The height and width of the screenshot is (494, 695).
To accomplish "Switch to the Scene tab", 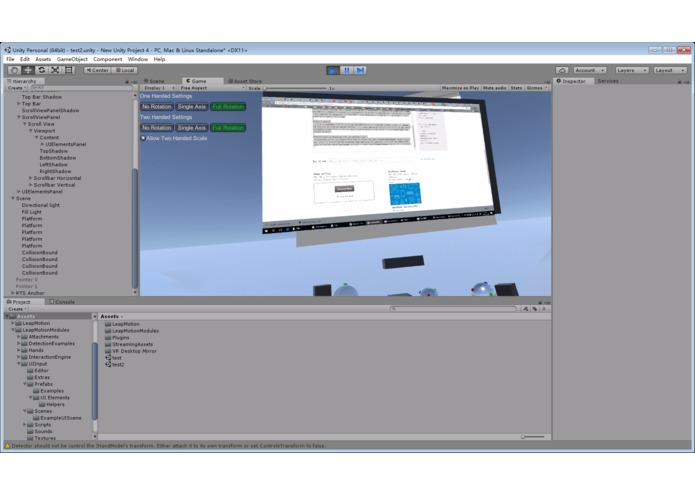I will point(154,81).
